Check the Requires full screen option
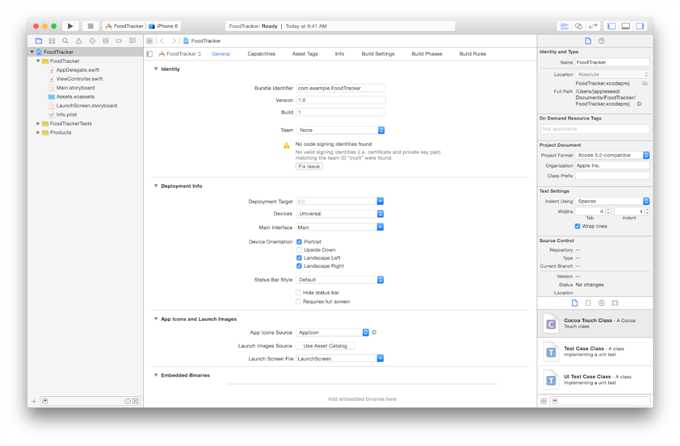Viewport: 680px width, 446px height. (x=298, y=302)
